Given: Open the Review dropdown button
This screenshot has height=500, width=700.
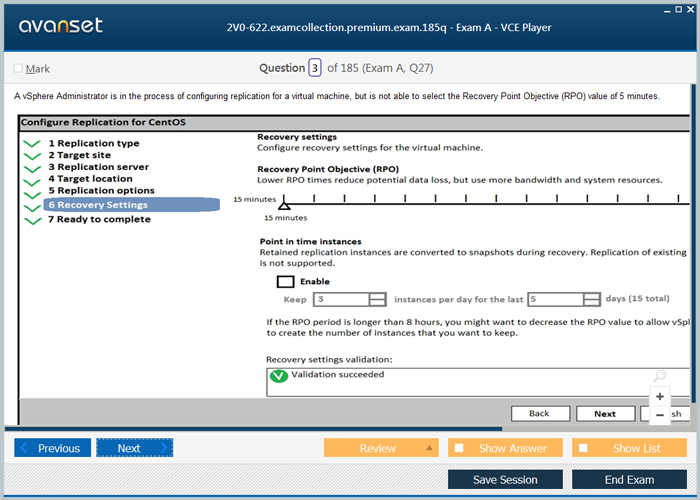Looking at the screenshot, I should click(381, 448).
